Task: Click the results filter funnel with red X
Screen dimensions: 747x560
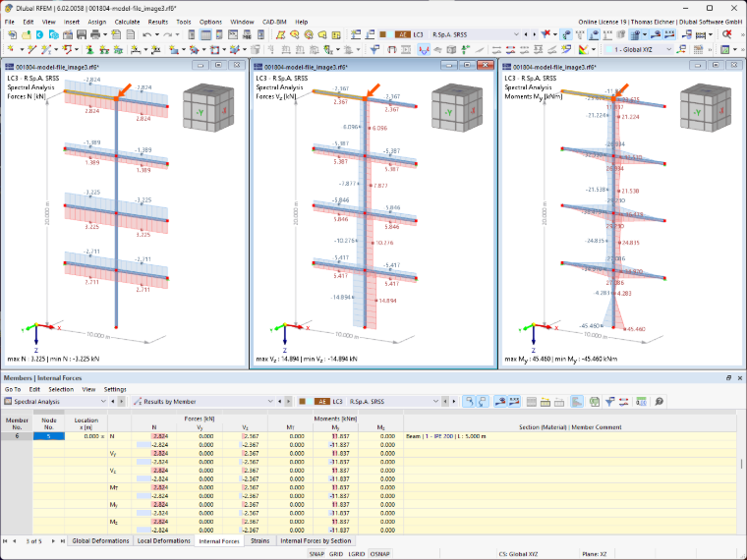Action: (x=546, y=34)
